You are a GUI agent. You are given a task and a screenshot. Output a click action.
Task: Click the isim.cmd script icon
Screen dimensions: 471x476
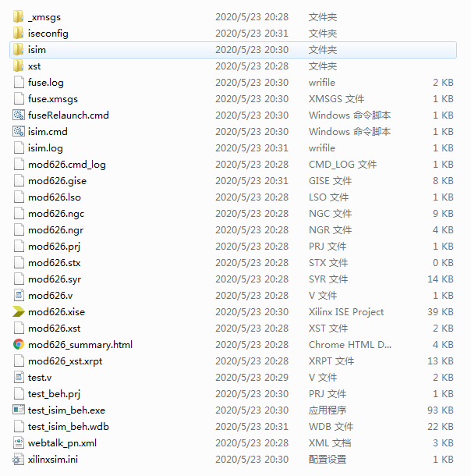tap(19, 131)
